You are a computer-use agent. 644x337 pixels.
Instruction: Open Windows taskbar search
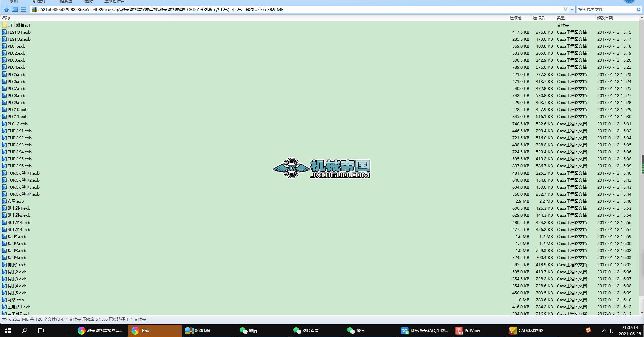[24, 331]
